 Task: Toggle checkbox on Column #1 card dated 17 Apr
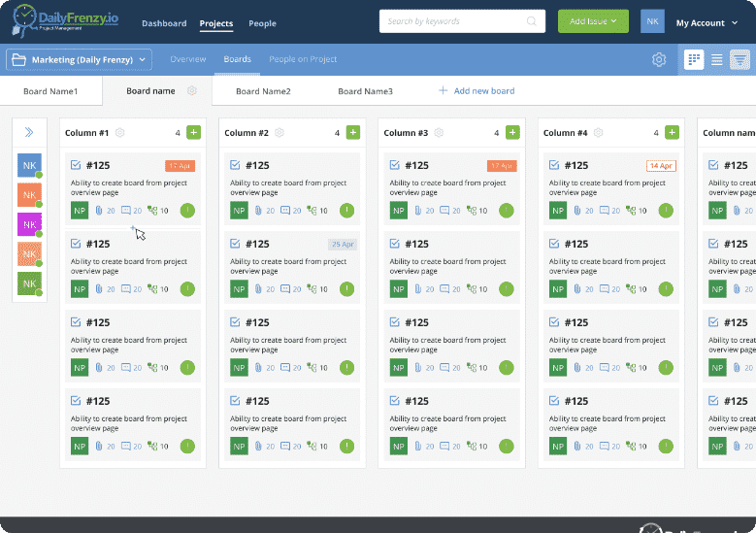point(76,165)
